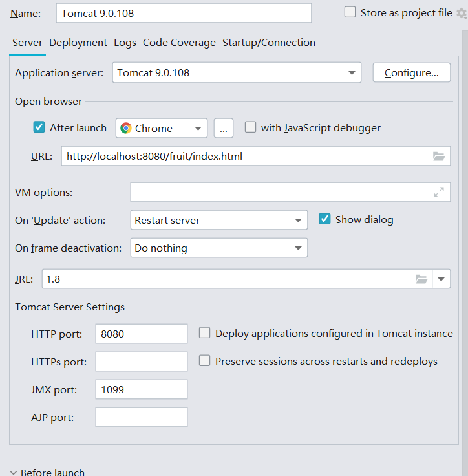Click the HTTP port input field
Image resolution: width=468 pixels, height=476 pixels.
pos(141,334)
